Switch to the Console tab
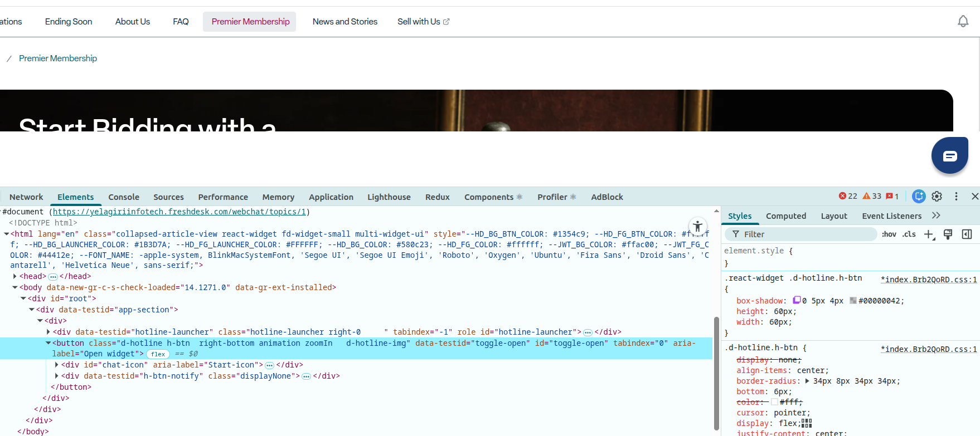The height and width of the screenshot is (436, 980). [124, 197]
